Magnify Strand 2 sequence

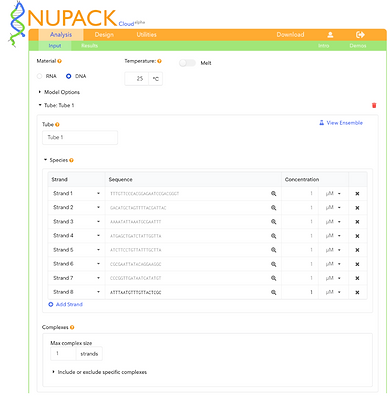[x=274, y=208]
